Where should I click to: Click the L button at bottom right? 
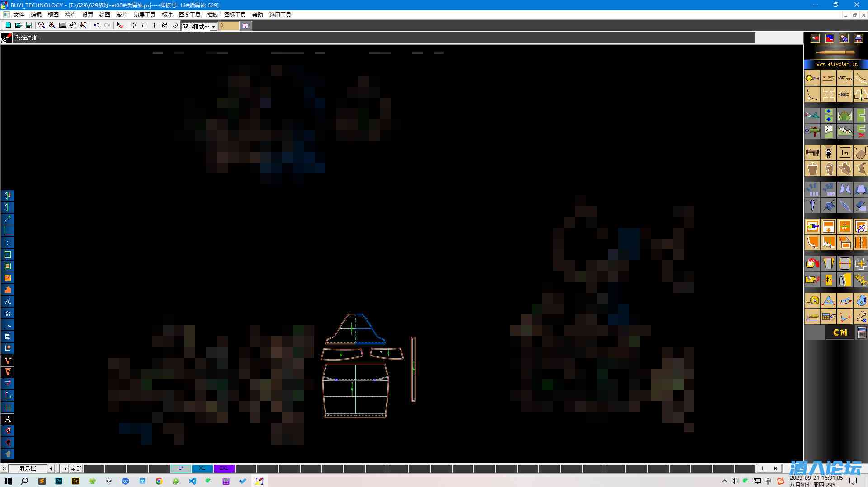click(x=763, y=468)
